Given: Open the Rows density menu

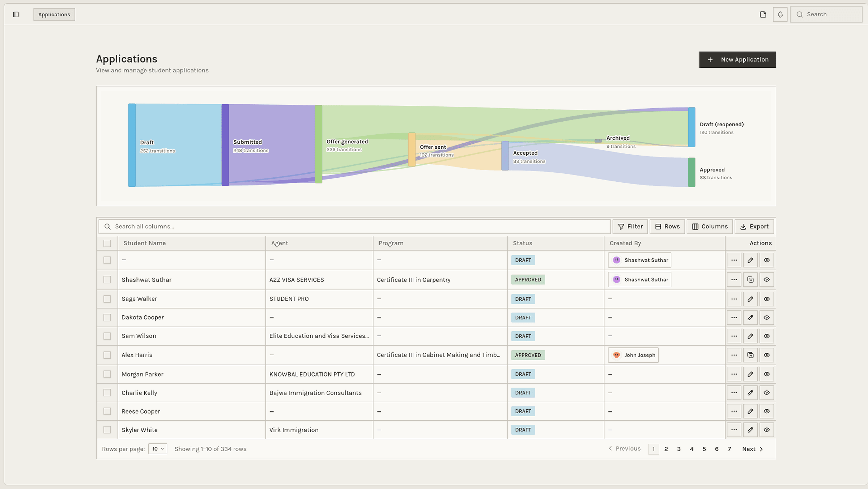Looking at the screenshot, I should 667,227.
